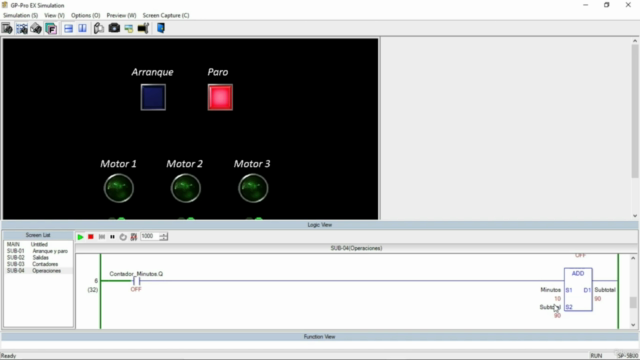Screen dimensions: 640x360
Task: Click the Motor 2 indicator lamp
Action: [186, 188]
